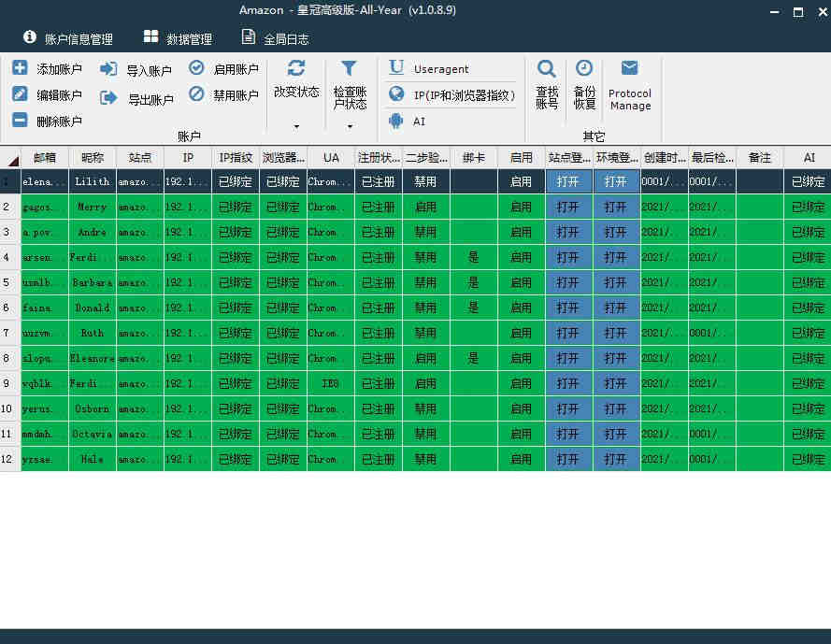Viewport: 831px width, 644px height.
Task: Click the 是 card cell in Eleanore row
Action: [x=474, y=358]
